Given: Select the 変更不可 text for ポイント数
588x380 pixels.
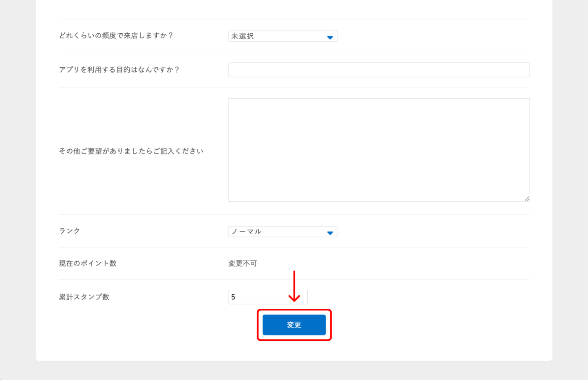Looking at the screenshot, I should coord(242,263).
